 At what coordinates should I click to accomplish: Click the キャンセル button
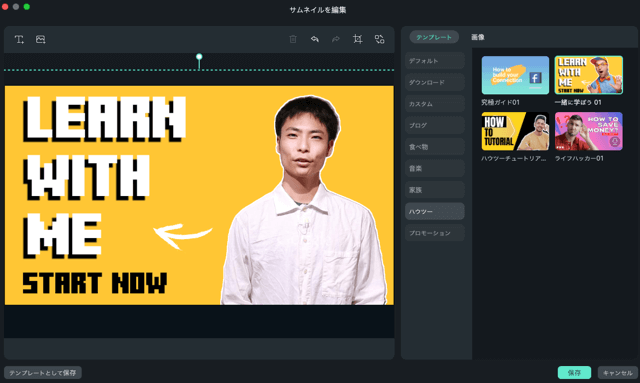click(618, 372)
